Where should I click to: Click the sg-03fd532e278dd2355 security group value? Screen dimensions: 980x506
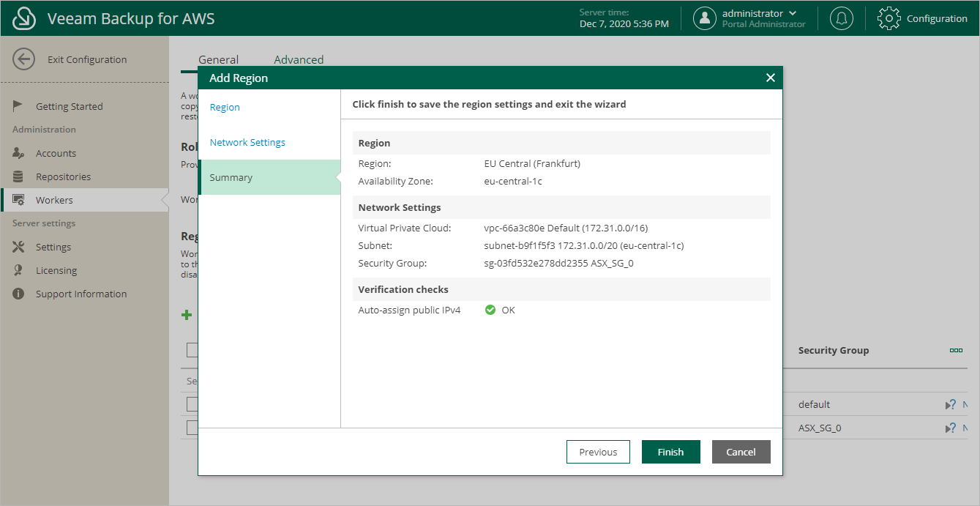(x=558, y=263)
